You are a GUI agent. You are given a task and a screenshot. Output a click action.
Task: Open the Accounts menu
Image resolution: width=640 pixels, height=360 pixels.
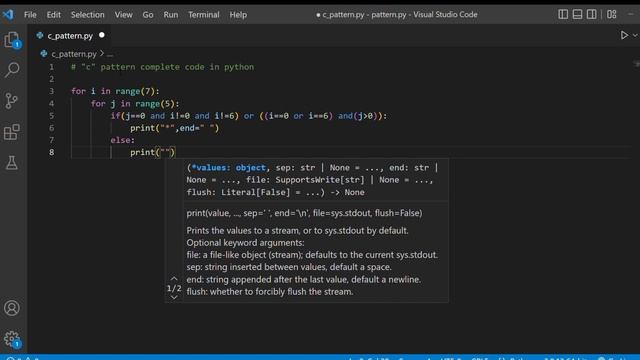click(x=12, y=308)
